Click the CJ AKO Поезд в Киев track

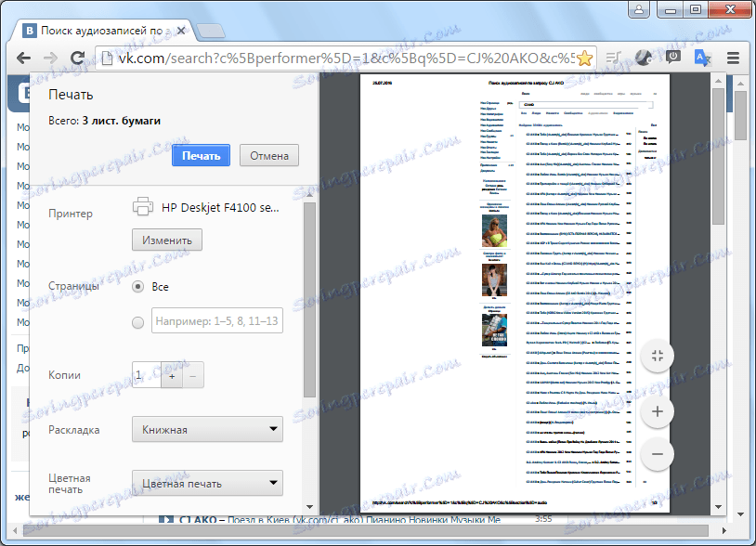(x=339, y=519)
